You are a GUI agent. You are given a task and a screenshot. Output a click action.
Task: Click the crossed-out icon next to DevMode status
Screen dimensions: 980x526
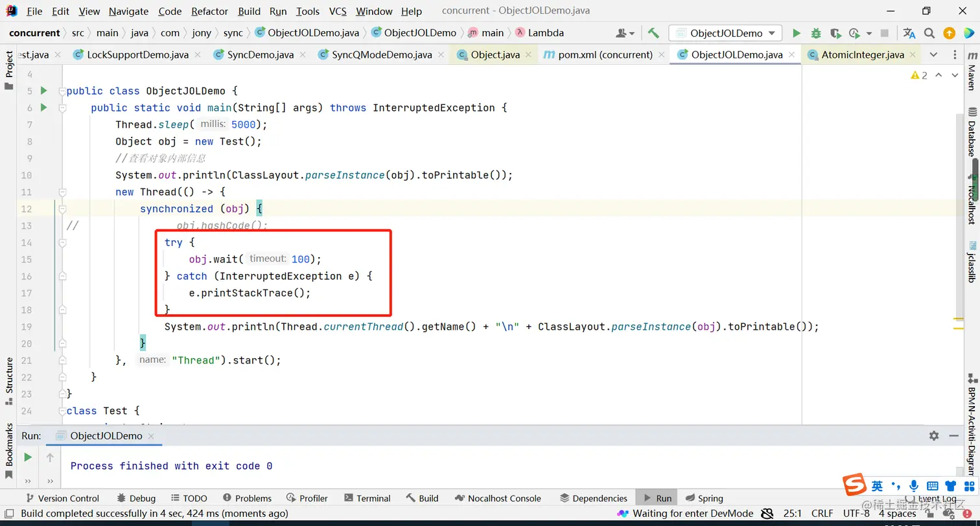click(x=767, y=514)
